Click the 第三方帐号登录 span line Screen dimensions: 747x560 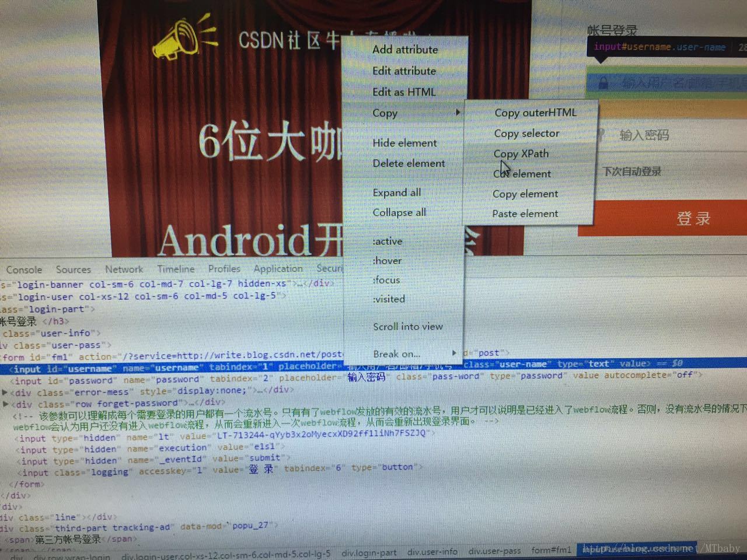point(71,539)
